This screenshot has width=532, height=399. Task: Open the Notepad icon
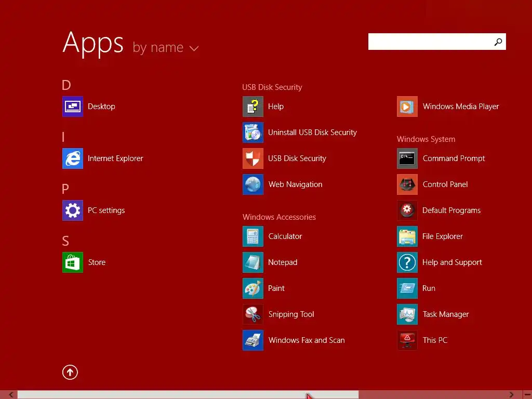[x=253, y=262]
